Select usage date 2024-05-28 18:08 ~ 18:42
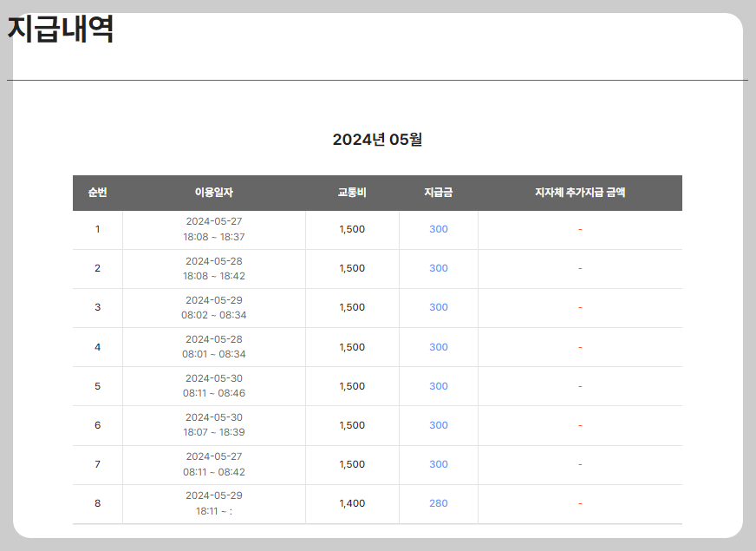Viewport: 756px width, 551px height. [213, 268]
